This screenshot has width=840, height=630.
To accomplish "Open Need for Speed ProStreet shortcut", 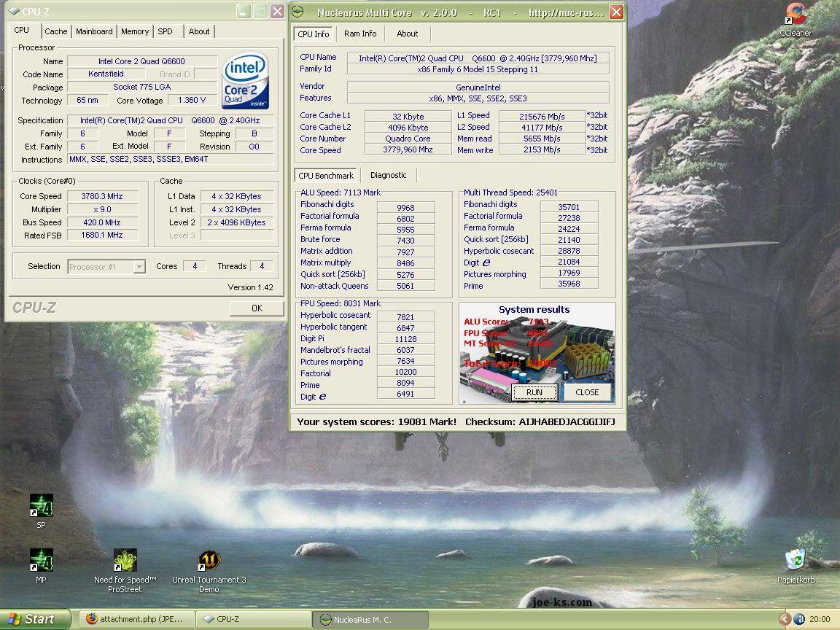I will [125, 571].
